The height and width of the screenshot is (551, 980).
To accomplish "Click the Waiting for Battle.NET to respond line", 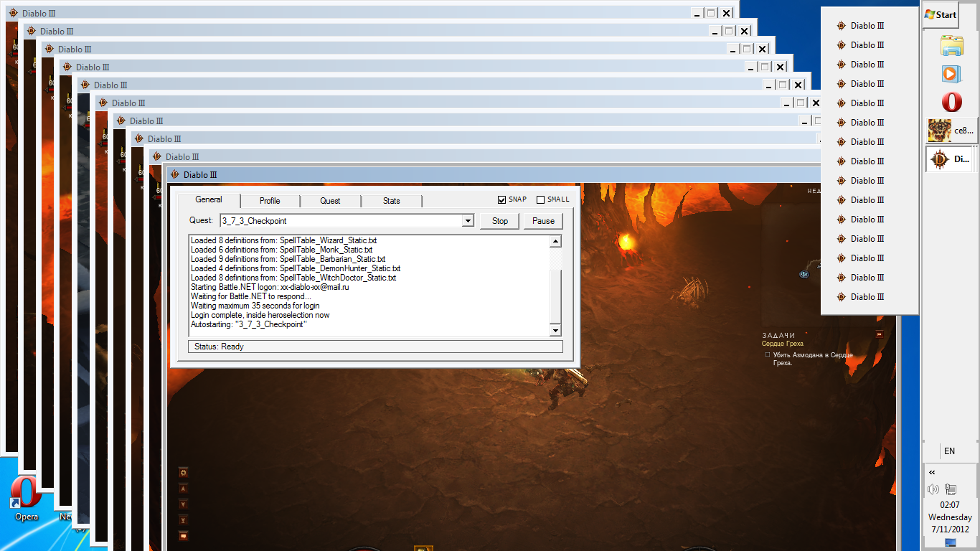I will tap(251, 296).
